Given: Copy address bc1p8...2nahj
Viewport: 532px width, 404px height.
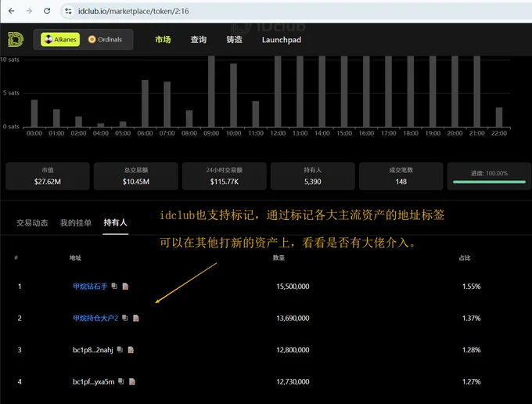Looking at the screenshot, I should point(120,349).
